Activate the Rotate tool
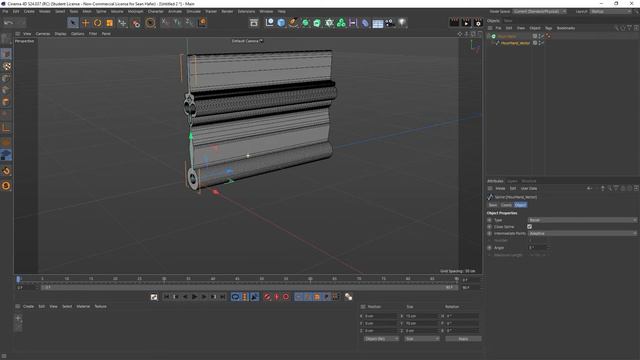Viewport: 640px width, 360px height. 98,23
